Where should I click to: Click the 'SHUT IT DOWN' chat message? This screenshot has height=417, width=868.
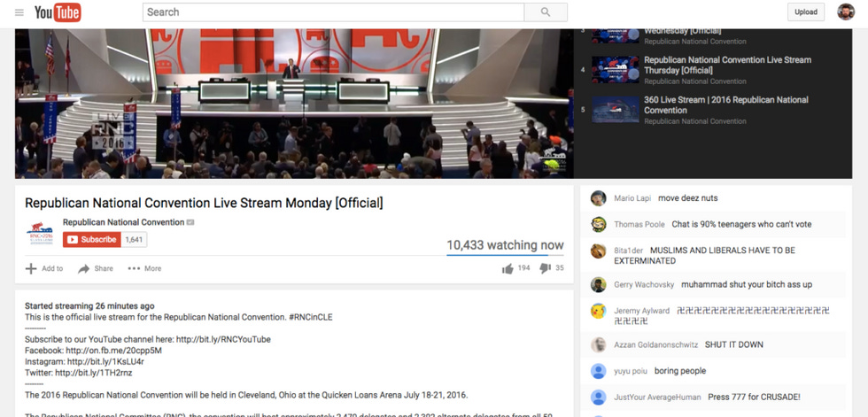[734, 344]
